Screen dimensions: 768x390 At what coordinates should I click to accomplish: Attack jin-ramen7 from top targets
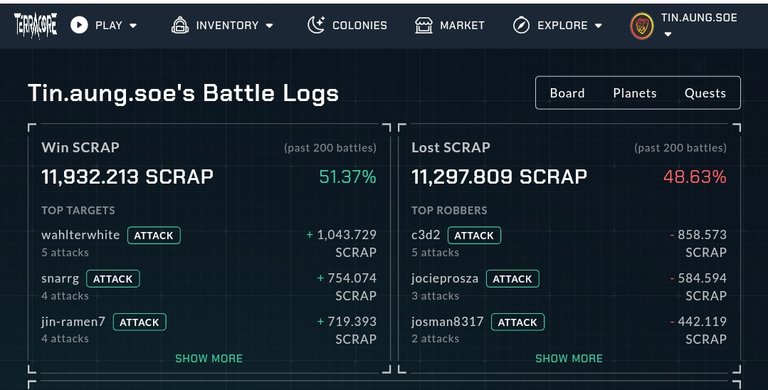coord(140,322)
